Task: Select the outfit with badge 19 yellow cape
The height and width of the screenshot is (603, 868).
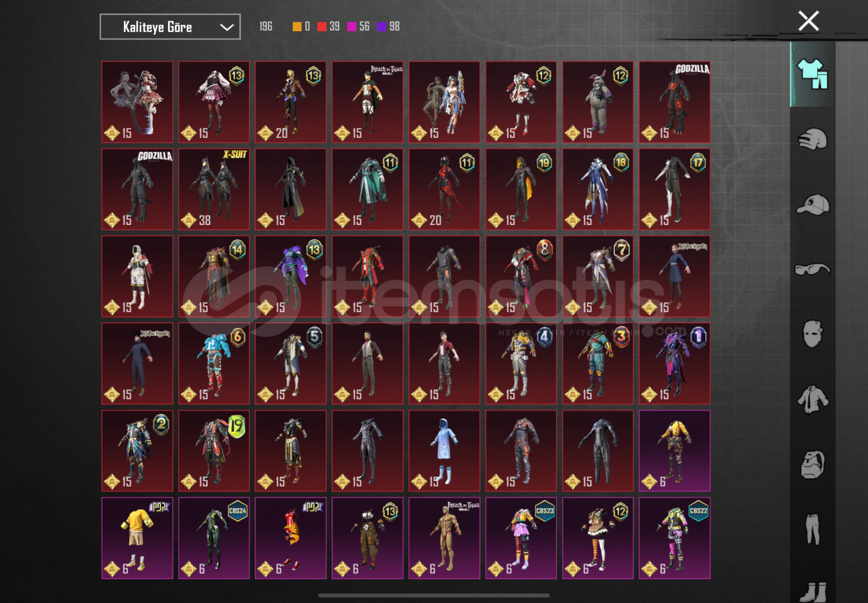Action: [521, 189]
